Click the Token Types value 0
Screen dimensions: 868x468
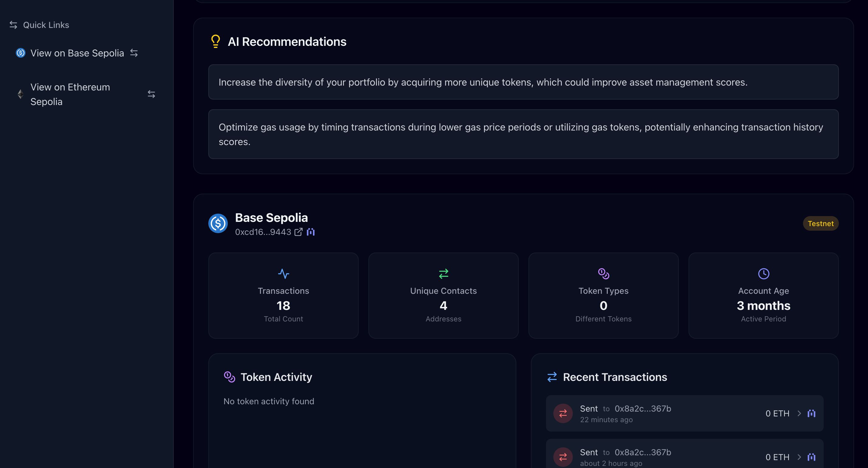603,306
